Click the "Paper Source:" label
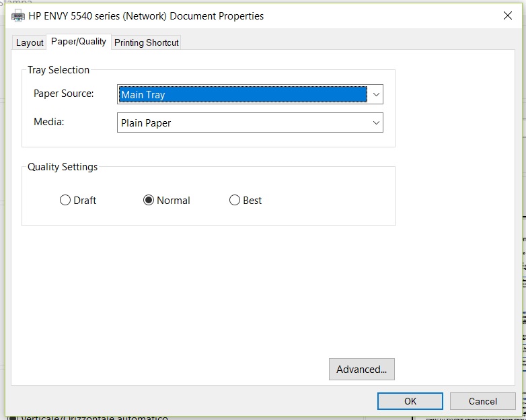526x420 pixels. [x=64, y=94]
